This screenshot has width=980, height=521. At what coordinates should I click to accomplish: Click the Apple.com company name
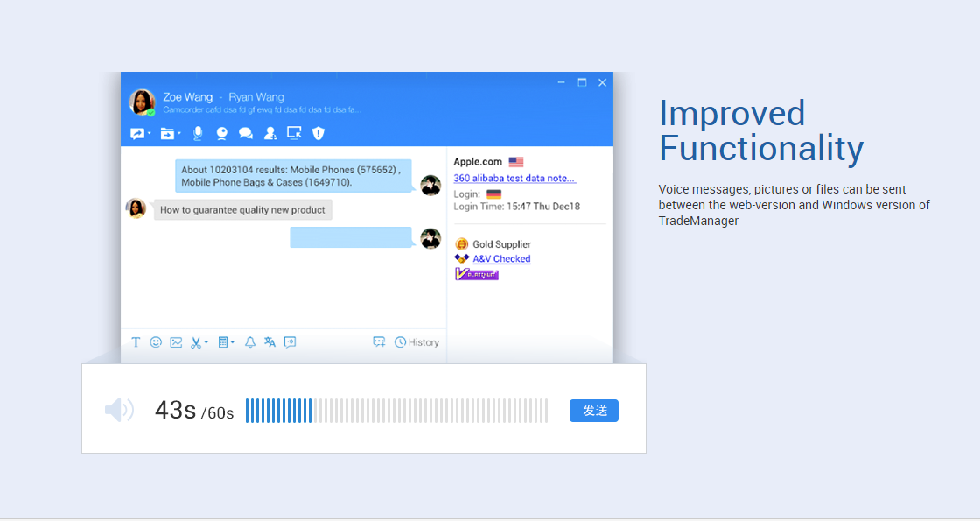[x=478, y=161]
